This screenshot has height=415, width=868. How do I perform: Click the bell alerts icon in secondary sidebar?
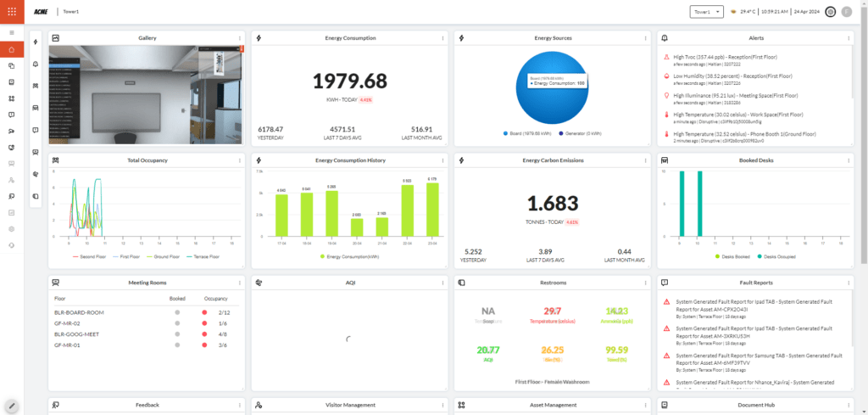[x=35, y=64]
